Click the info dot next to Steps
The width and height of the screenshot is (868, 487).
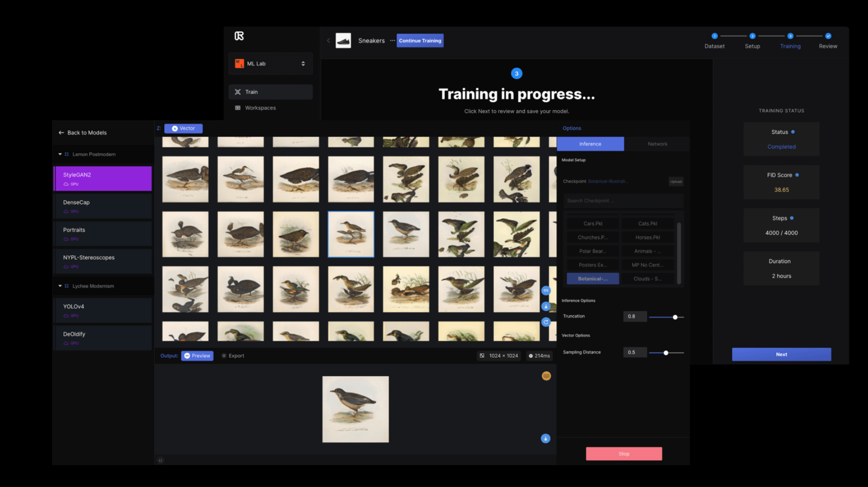(792, 218)
